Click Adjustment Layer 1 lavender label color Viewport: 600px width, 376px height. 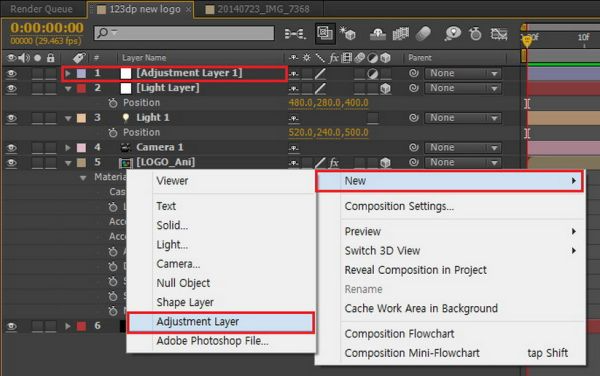tap(82, 73)
